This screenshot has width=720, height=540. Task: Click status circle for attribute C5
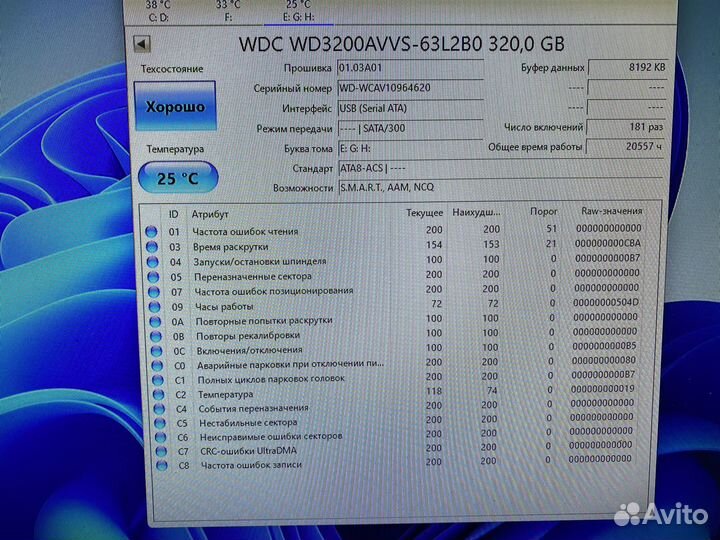pyautogui.click(x=160, y=423)
